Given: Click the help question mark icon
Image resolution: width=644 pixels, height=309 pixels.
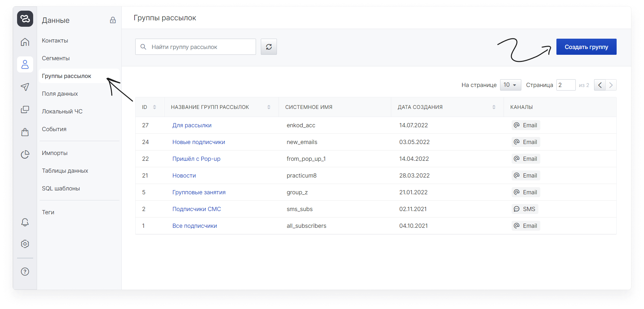Looking at the screenshot, I should 25,272.
